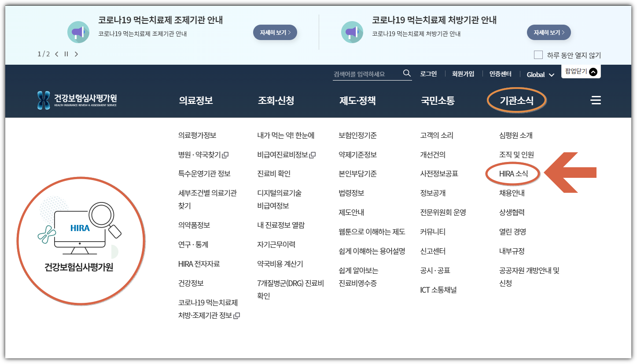Screen dimensions: 637x364
Task: Pause the banner slideshow
Action: point(66,54)
